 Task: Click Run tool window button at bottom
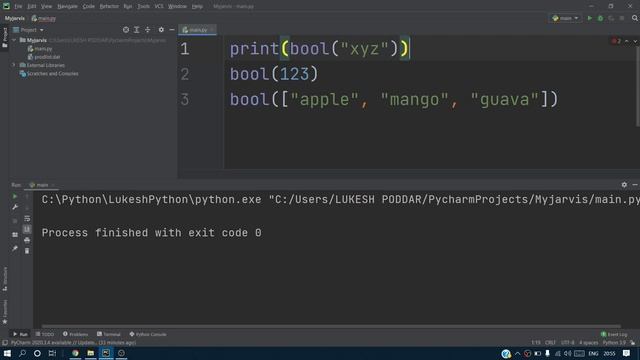click(20, 334)
